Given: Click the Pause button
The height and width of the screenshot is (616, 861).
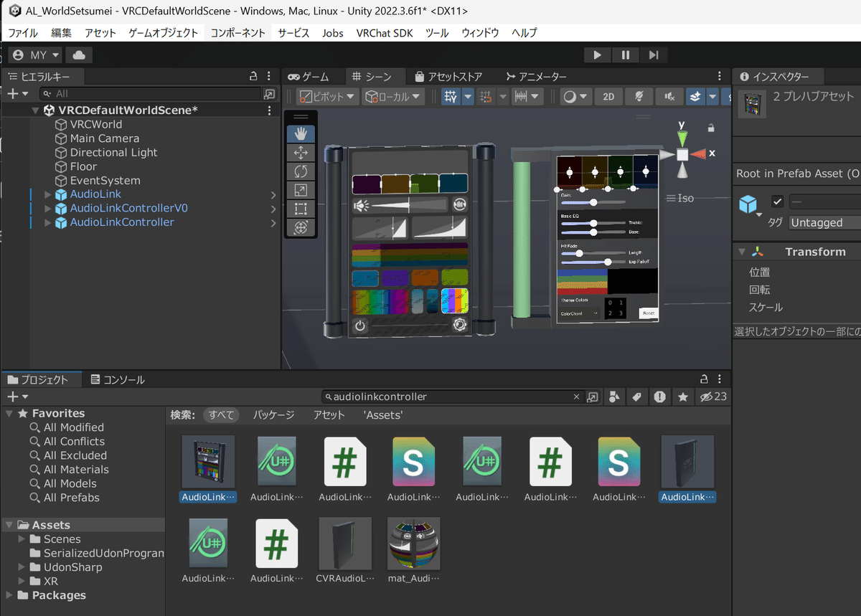Looking at the screenshot, I should 626,55.
